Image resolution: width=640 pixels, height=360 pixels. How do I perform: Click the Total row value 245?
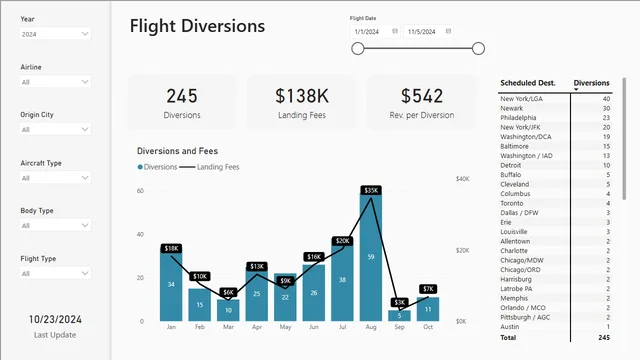pos(604,338)
